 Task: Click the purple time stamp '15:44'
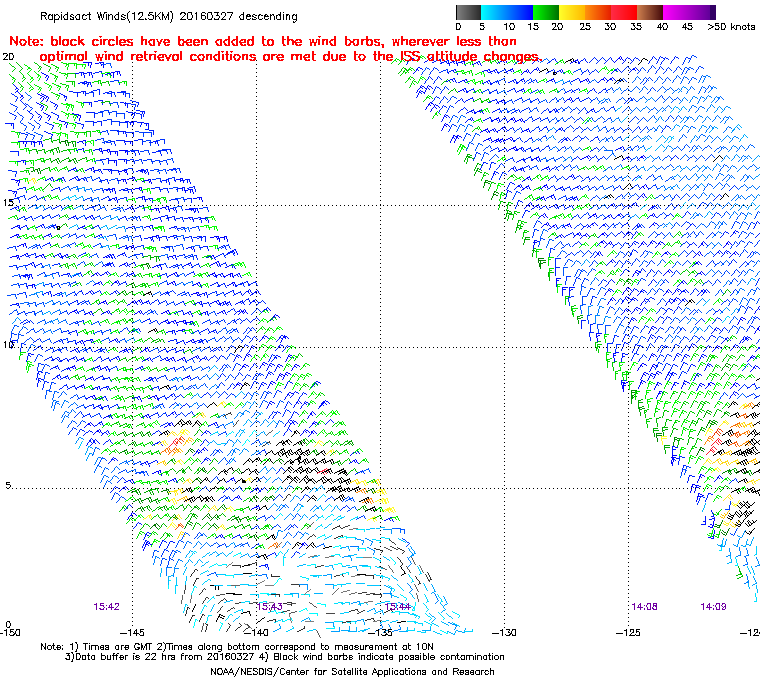[397, 607]
